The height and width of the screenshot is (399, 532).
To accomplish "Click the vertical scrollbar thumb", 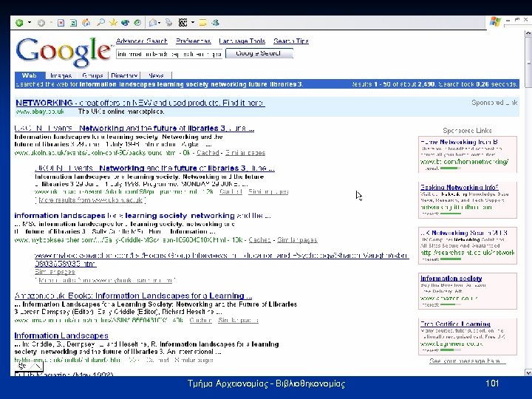I will point(528,63).
